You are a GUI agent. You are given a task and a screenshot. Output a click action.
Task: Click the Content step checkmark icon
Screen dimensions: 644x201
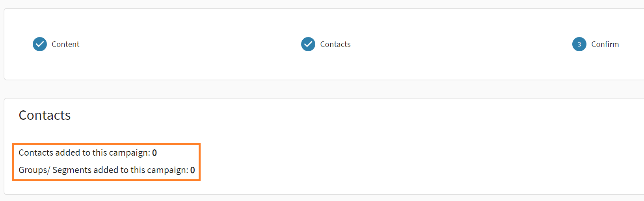pos(40,44)
